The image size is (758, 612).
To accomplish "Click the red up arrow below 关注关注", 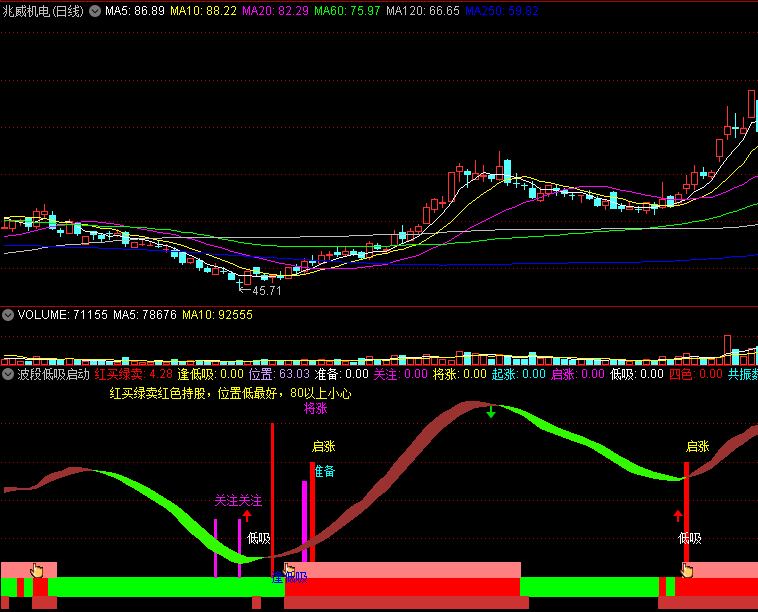I will click(247, 516).
